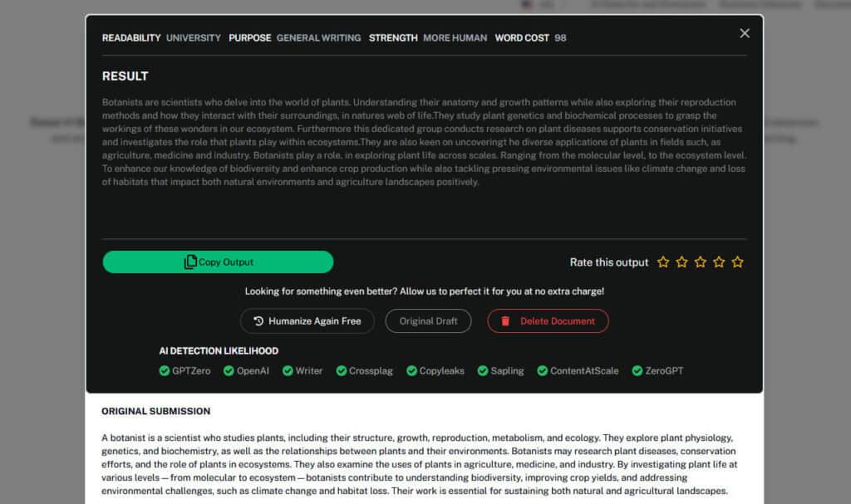Click the WORD COST label
Viewport: 851px width, 504px height.
tap(522, 38)
